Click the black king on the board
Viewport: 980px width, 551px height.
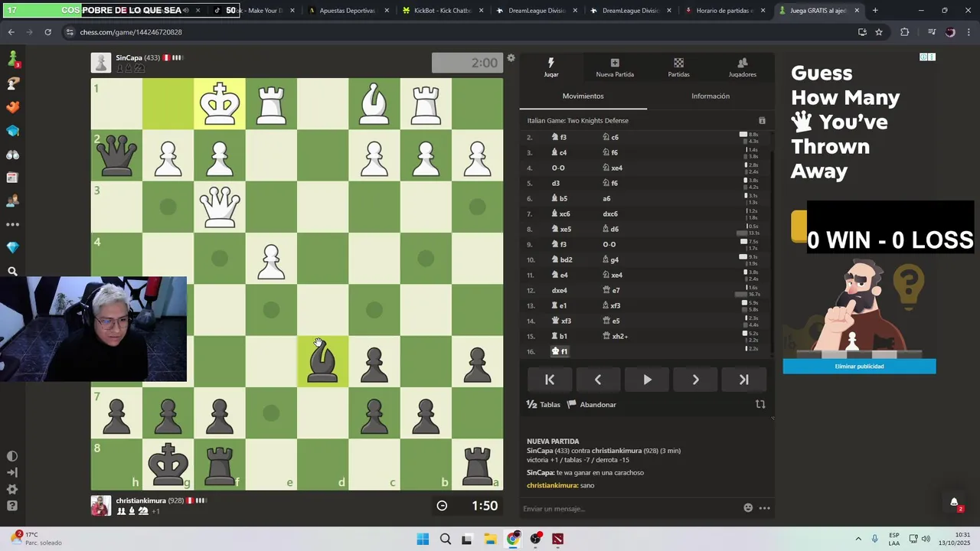coord(168,464)
